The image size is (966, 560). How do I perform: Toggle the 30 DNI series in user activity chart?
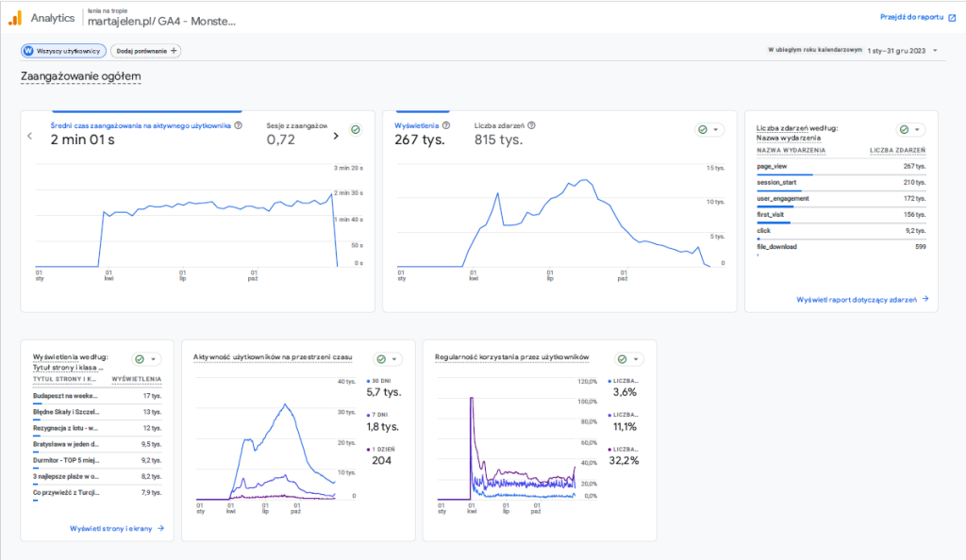pyautogui.click(x=381, y=380)
